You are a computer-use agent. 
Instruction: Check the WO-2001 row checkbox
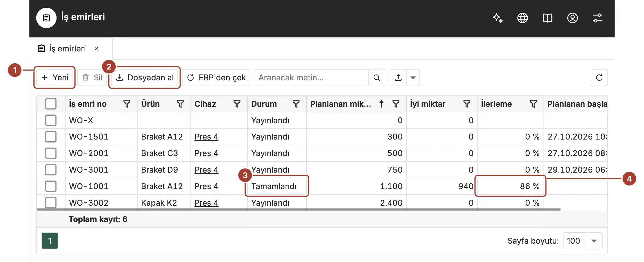pyautogui.click(x=51, y=153)
